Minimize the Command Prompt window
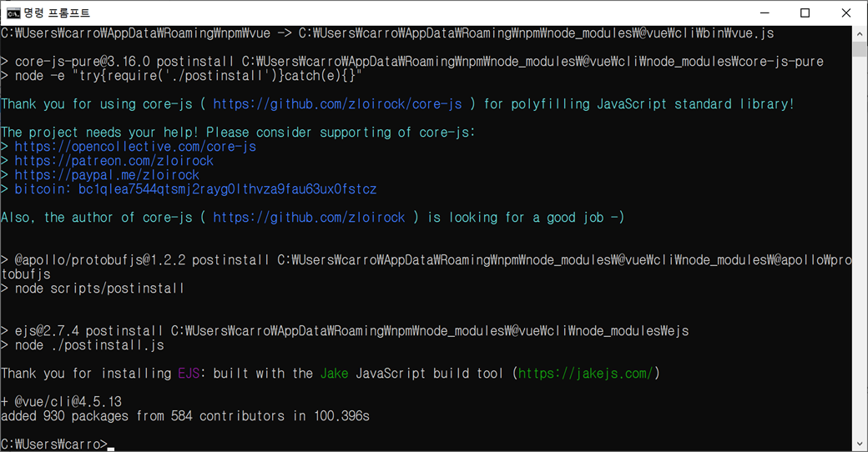868x452 pixels. (765, 13)
